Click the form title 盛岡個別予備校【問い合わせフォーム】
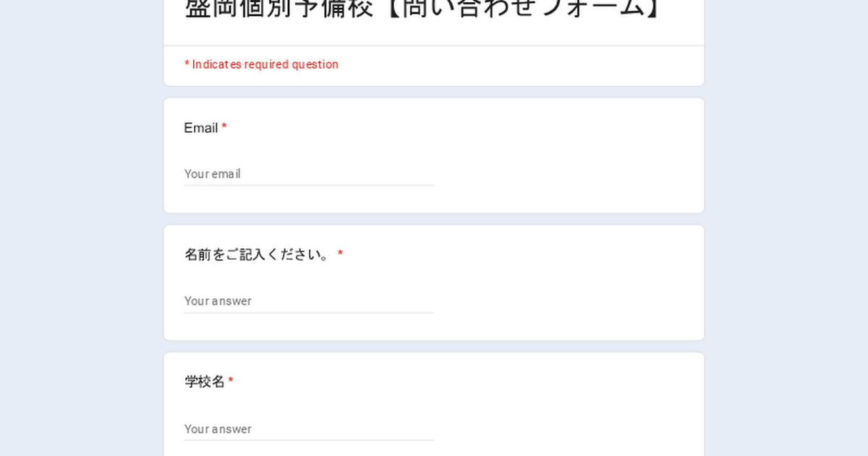 [x=422, y=9]
